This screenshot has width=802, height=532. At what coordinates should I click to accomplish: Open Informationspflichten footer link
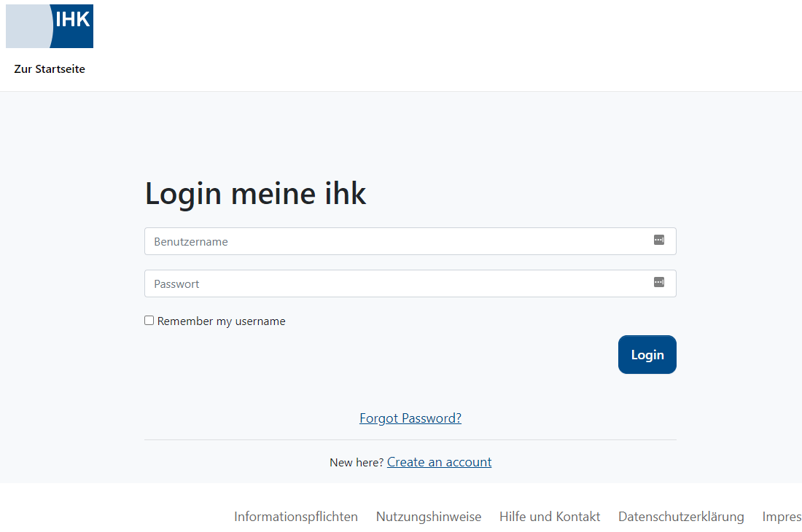click(x=295, y=517)
